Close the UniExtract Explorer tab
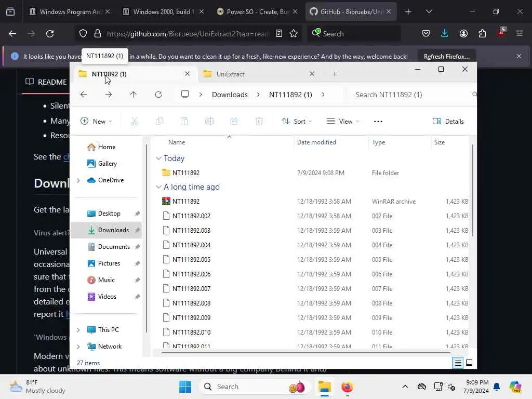Viewport: 532px width, 399px height. pos(312,74)
